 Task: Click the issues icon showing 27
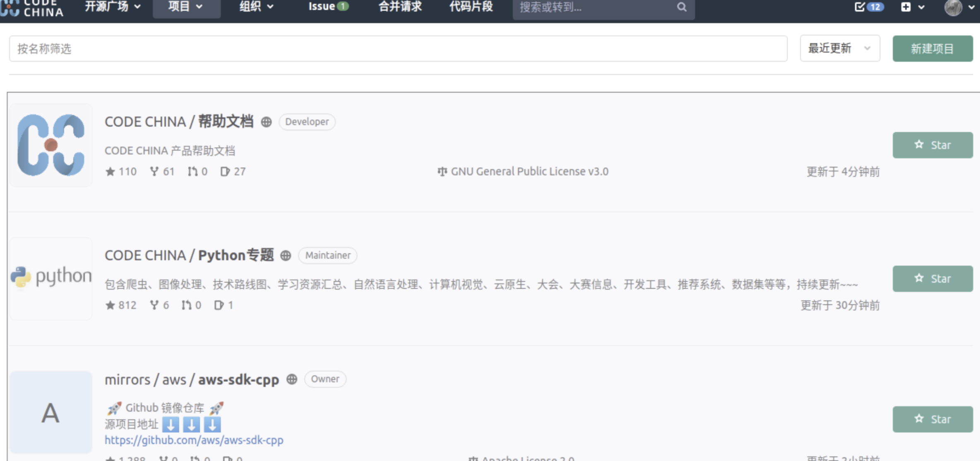[225, 171]
